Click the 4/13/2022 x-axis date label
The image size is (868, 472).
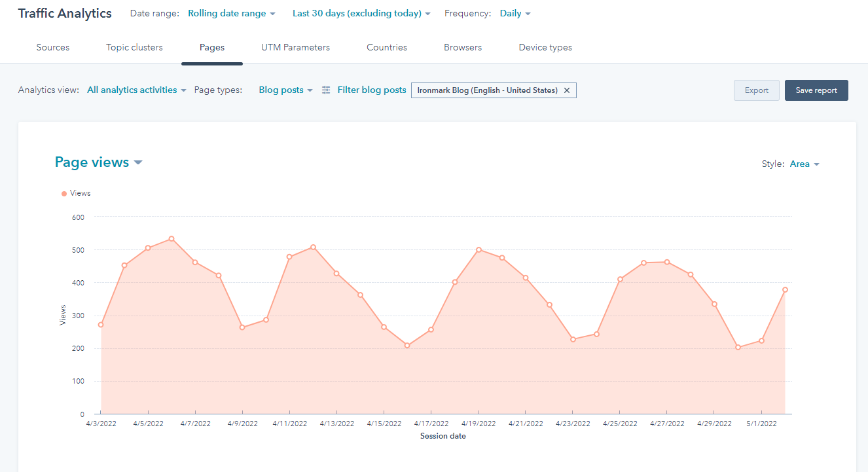[x=337, y=424]
